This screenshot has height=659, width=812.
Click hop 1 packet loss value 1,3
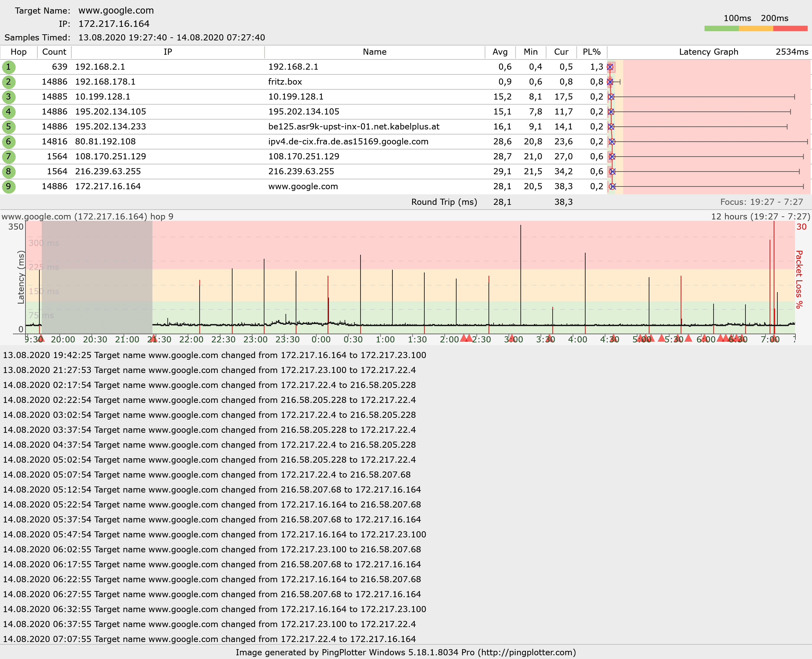[596, 67]
